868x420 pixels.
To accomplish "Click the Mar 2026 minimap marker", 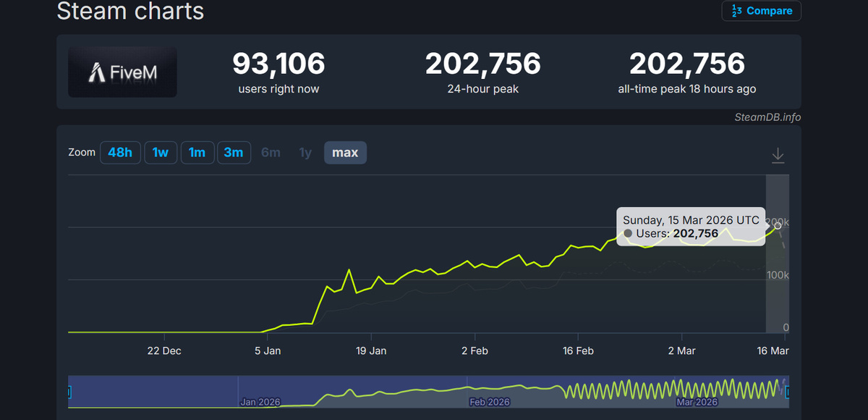I will coord(697,402).
